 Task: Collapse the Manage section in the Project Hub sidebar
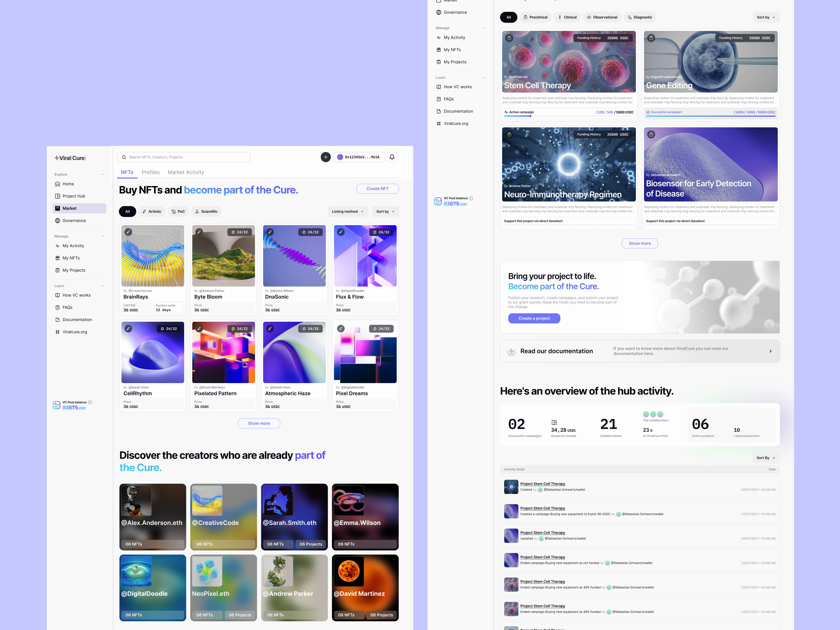(483, 28)
